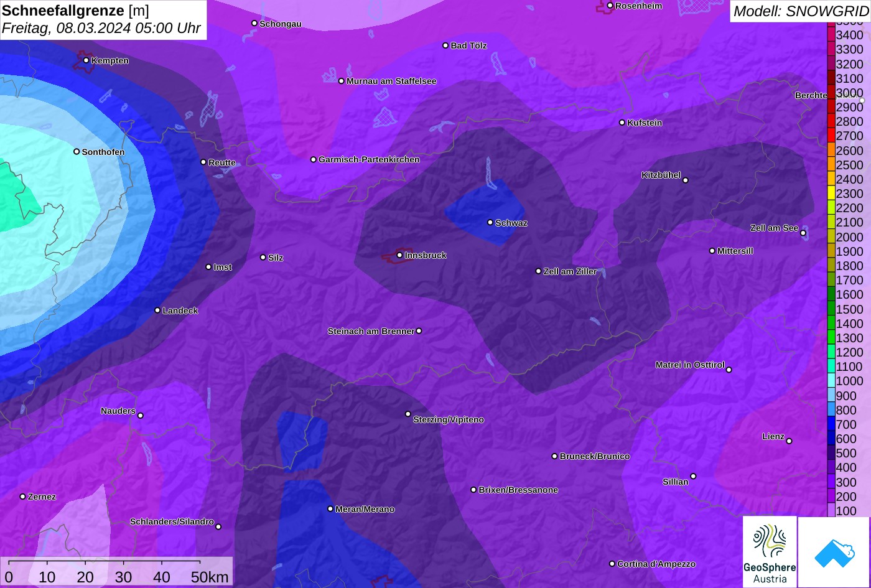871x588 pixels.
Task: Click the 'Matrei in Osttirol' label
Action: (690, 365)
